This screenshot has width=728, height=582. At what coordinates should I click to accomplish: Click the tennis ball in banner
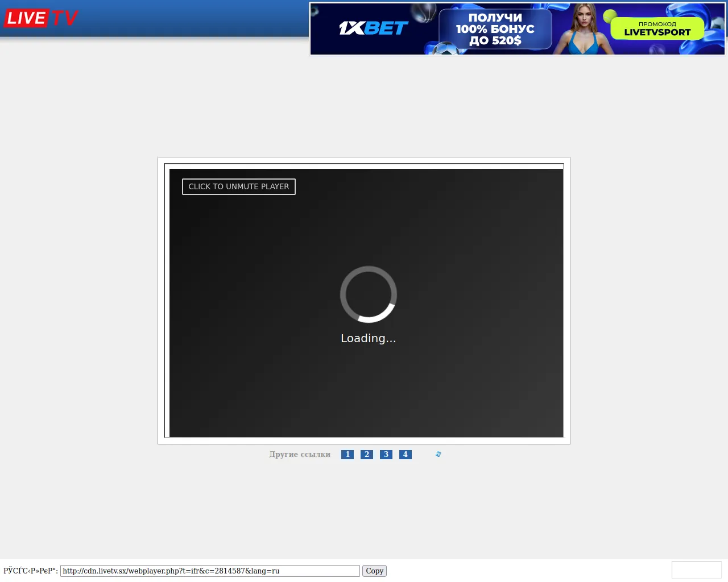(610, 15)
